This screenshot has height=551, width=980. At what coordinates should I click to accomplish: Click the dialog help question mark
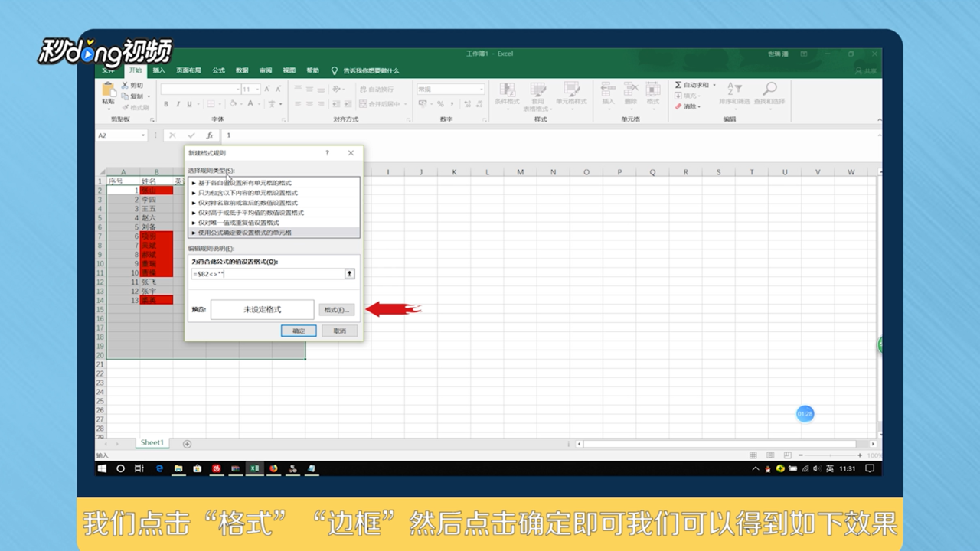pos(327,153)
